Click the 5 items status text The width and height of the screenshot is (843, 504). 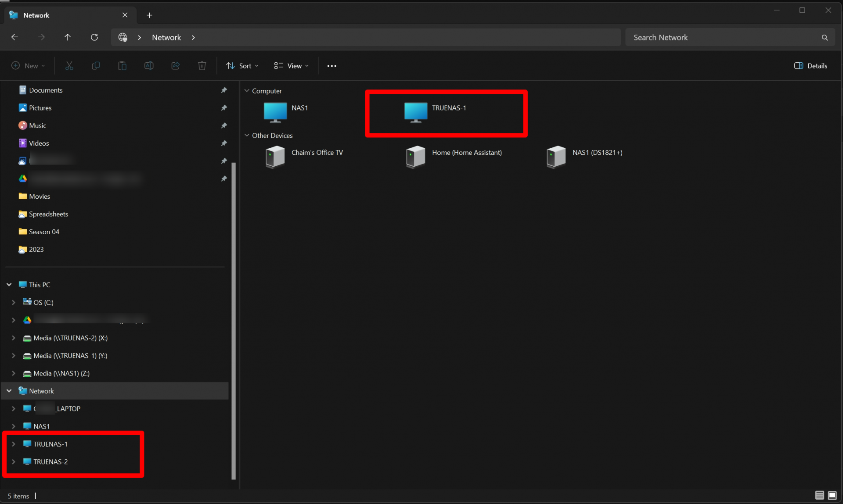(x=18, y=496)
